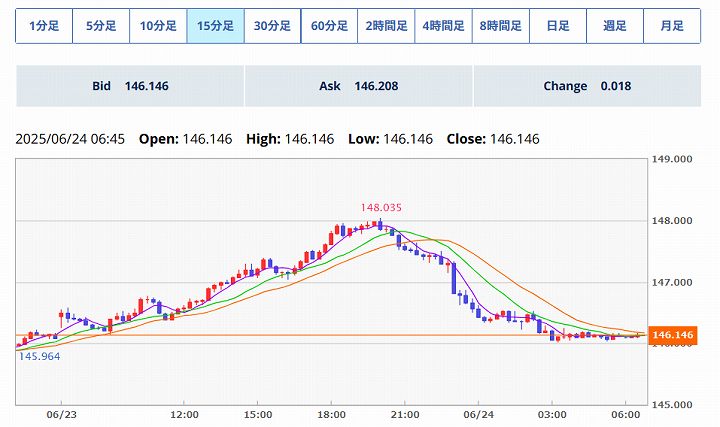
Task: Click the 06/23 date axis label
Action: (x=62, y=415)
